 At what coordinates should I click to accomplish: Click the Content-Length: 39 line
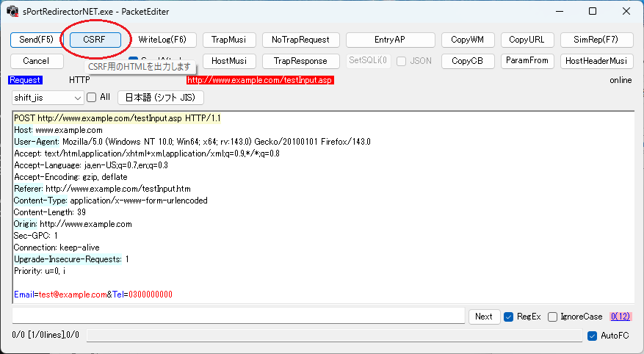50,212
